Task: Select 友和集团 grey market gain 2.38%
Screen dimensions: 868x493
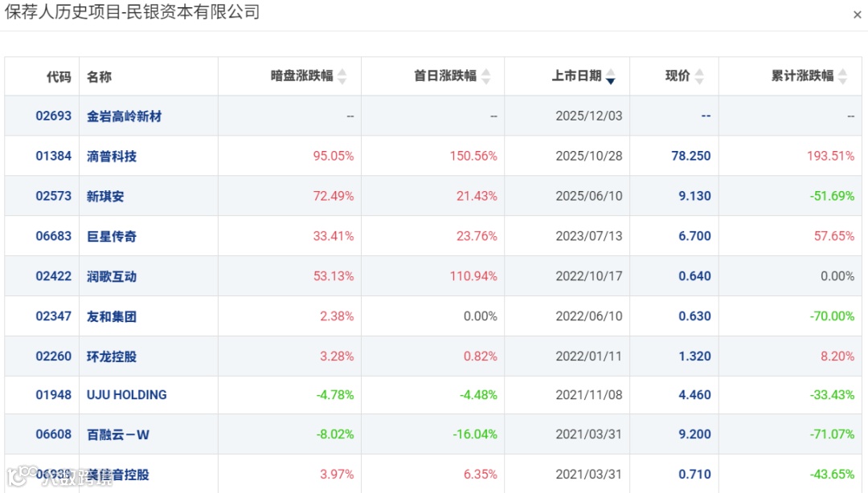Action: tap(337, 316)
